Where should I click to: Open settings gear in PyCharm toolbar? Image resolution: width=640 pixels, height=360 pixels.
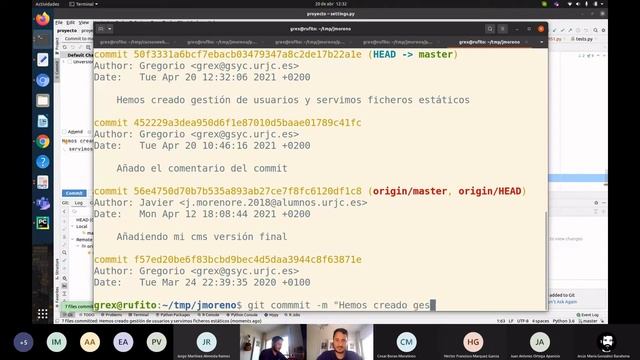pyautogui.click(x=603, y=30)
